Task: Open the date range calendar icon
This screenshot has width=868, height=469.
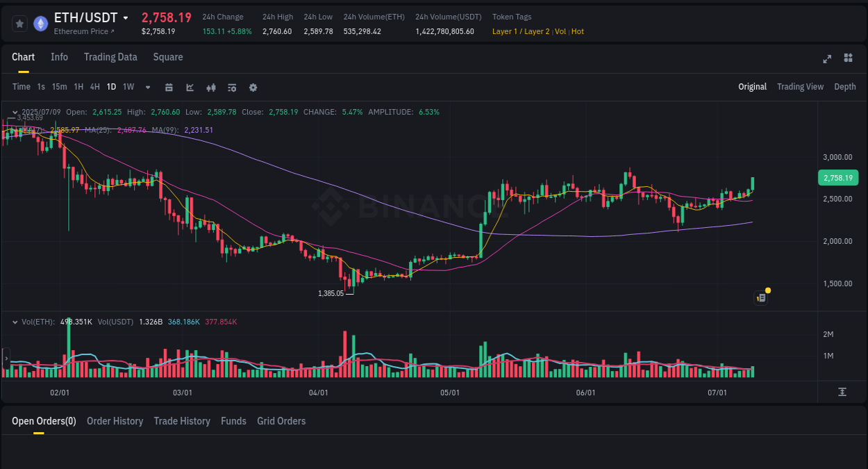Action: click(169, 87)
